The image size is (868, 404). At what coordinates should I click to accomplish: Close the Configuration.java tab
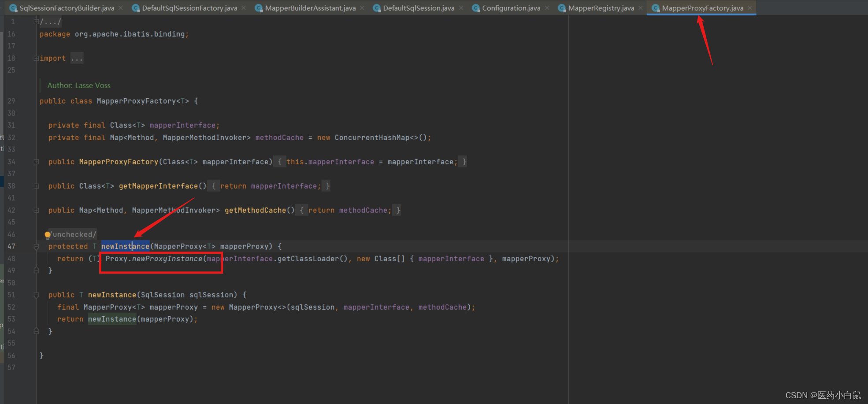click(x=547, y=8)
